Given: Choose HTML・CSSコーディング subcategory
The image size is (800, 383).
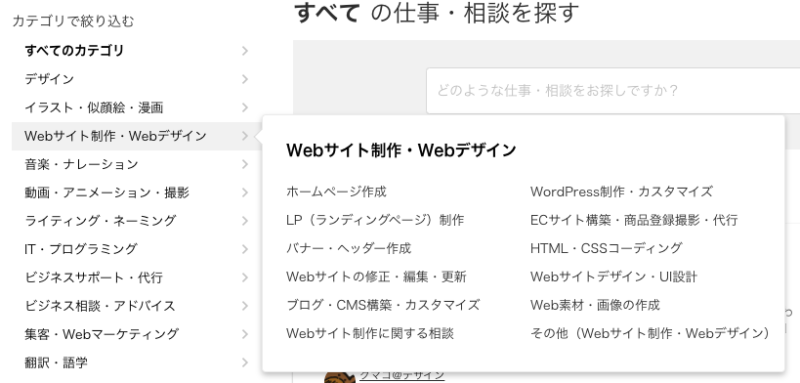Looking at the screenshot, I should pyautogui.click(x=606, y=248).
